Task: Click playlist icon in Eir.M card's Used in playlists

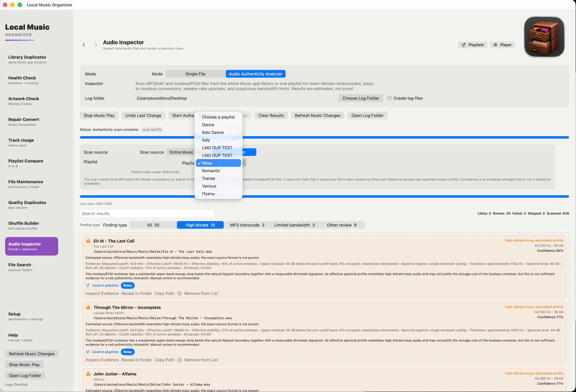Action: point(87,285)
